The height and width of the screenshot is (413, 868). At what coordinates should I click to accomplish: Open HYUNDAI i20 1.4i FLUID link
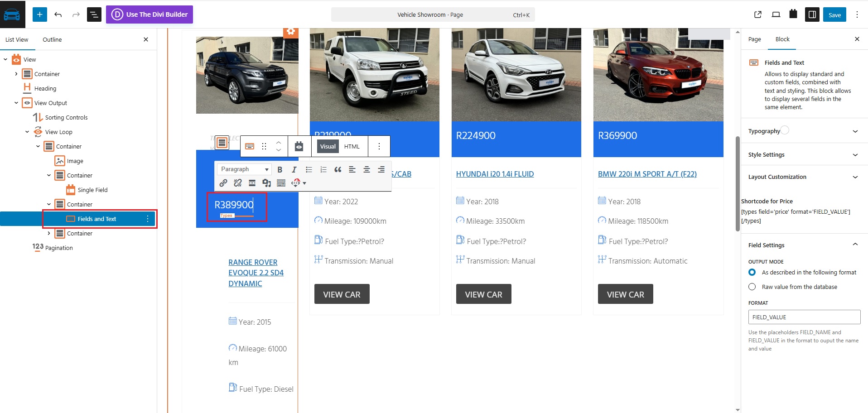(495, 174)
